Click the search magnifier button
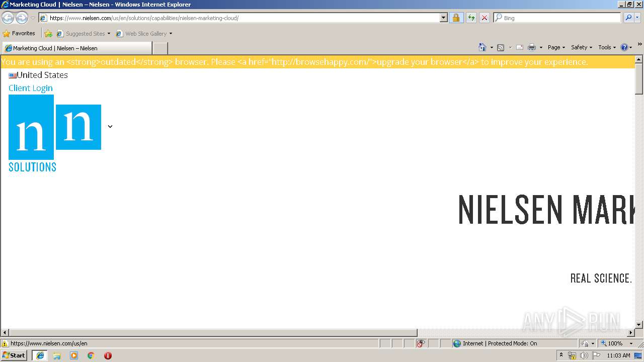The width and height of the screenshot is (644, 362). (x=628, y=18)
